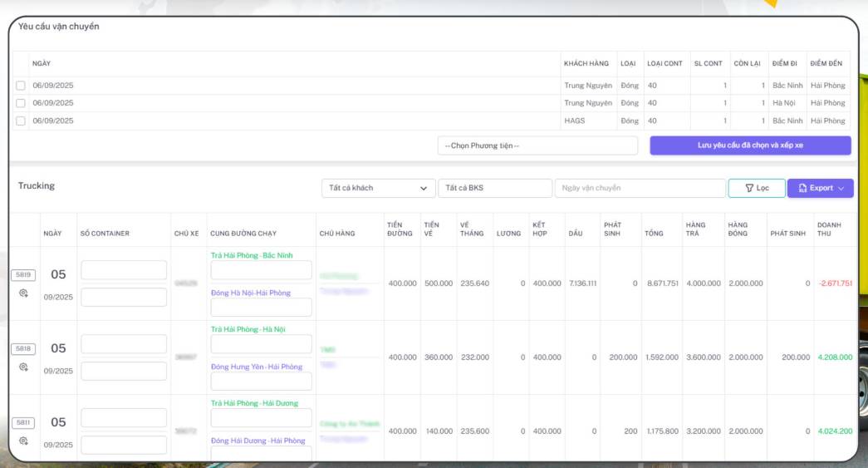Open trip ID badge 5819
This screenshot has height=468, width=868.
click(x=23, y=275)
